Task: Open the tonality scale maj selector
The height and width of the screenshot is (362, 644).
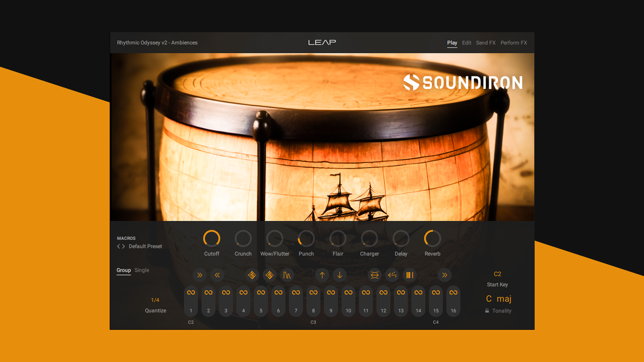Action: [x=504, y=299]
